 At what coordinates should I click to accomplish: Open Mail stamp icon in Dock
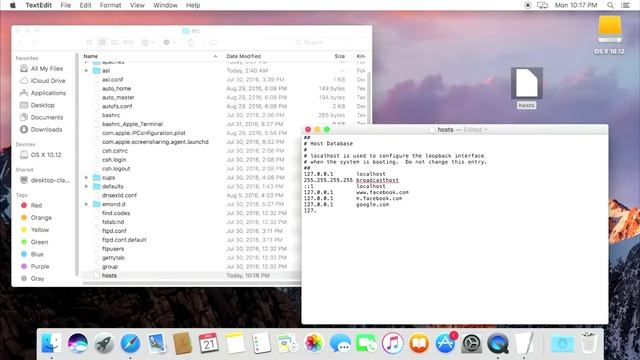click(x=157, y=343)
